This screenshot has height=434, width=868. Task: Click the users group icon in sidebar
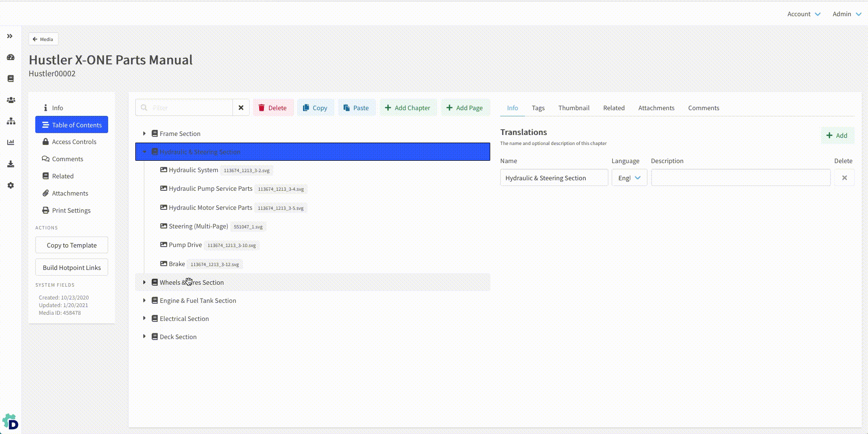[10, 100]
